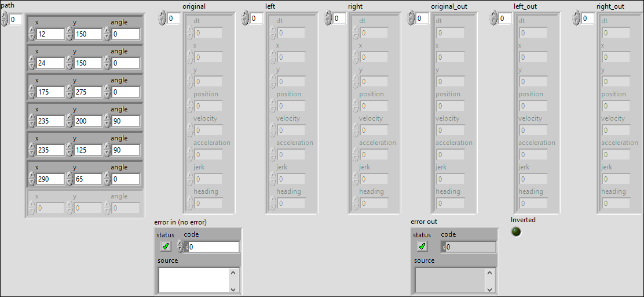The height and width of the screenshot is (297, 644).
Task: Click the original array index stepper
Action: [x=163, y=19]
